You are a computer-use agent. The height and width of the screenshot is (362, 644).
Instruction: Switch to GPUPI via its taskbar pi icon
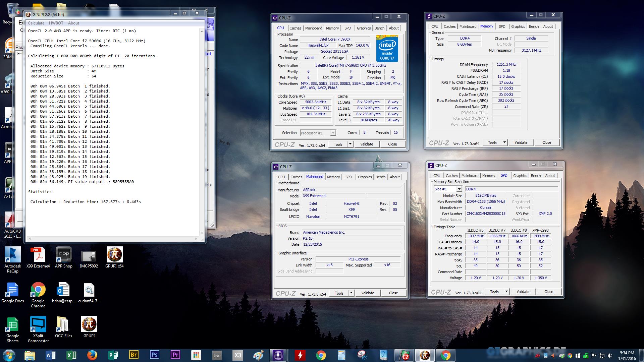coord(425,355)
